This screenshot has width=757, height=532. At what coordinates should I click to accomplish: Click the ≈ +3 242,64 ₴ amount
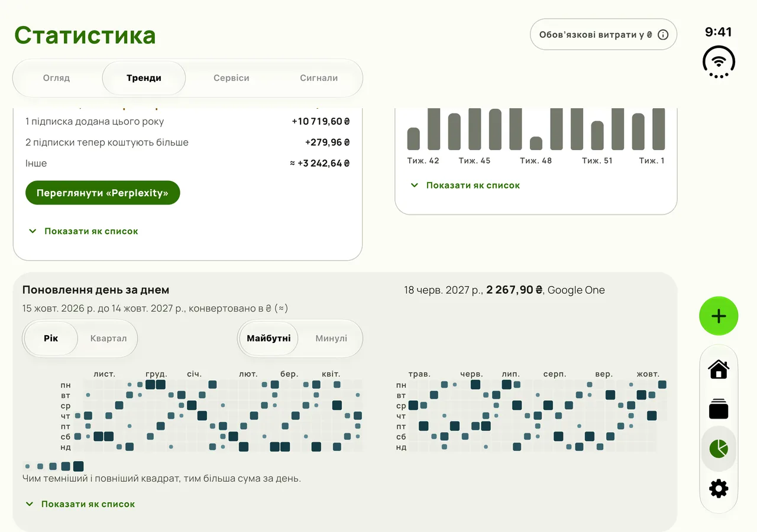click(x=320, y=163)
